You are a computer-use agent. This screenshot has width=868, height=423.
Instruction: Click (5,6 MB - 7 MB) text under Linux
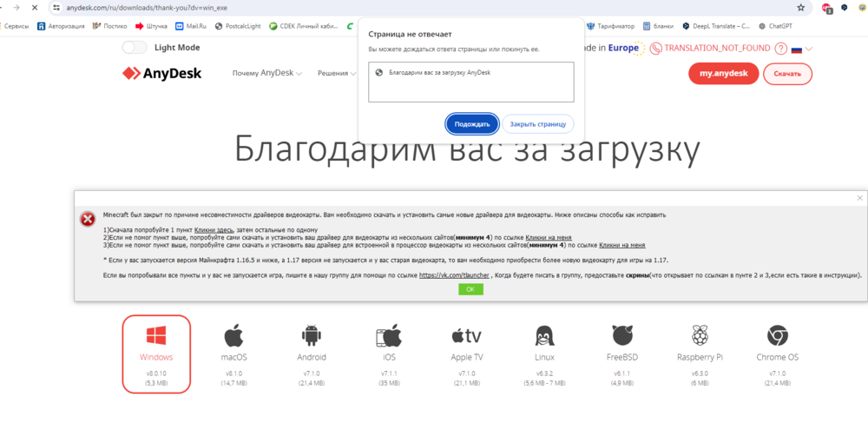[545, 383]
